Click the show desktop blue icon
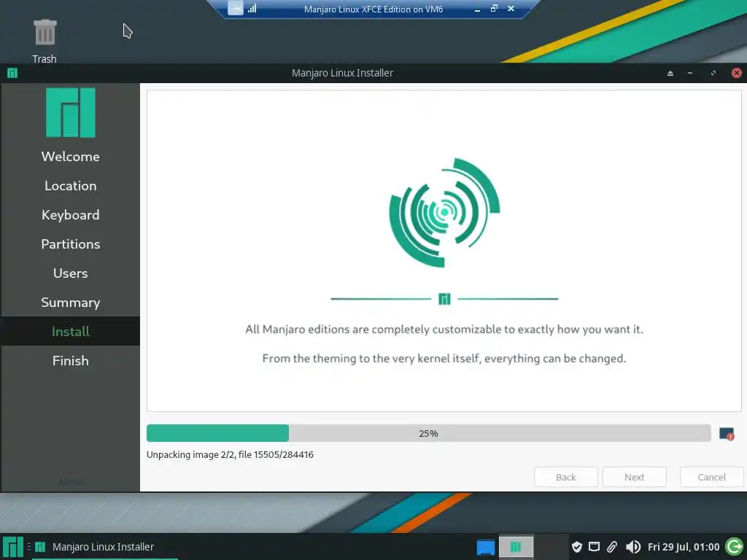 pos(485,547)
